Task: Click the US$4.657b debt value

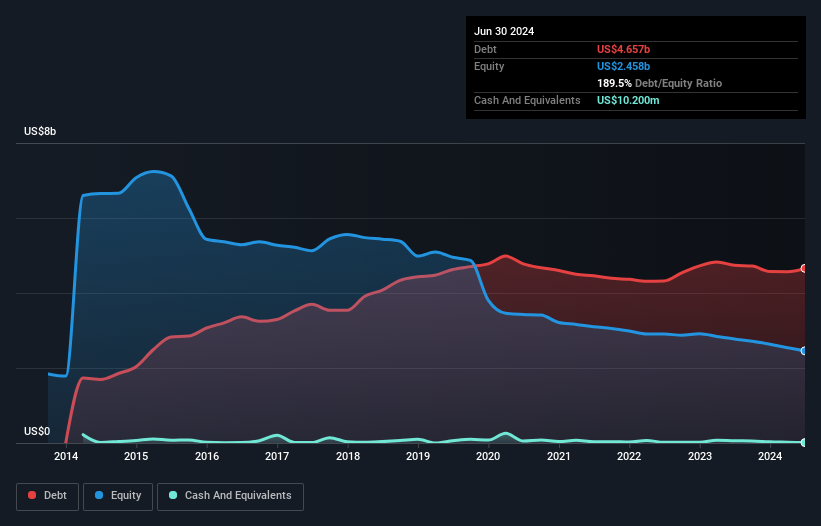Action: (623, 49)
